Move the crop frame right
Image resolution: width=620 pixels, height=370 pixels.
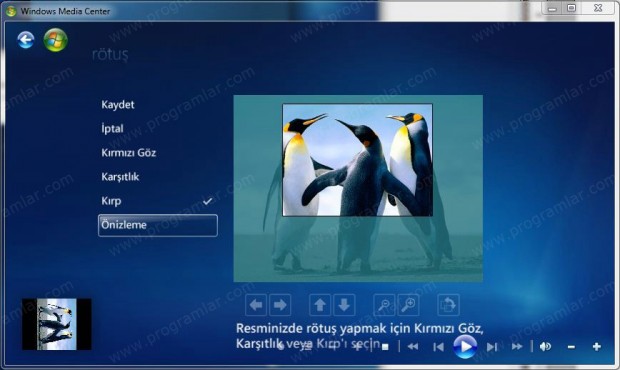280,305
